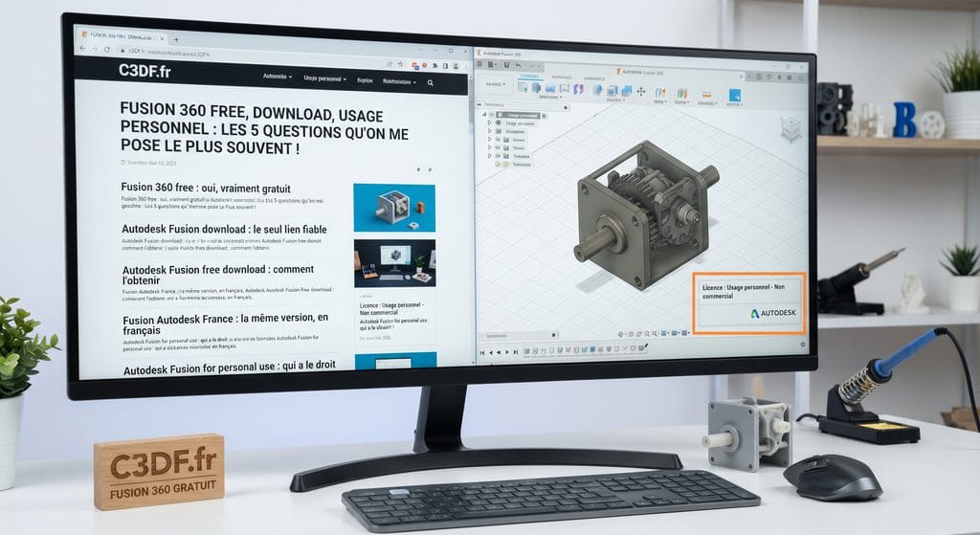Reload the C3DF.fr page in Chrome
The height and width of the screenshot is (535, 980).
point(107,50)
